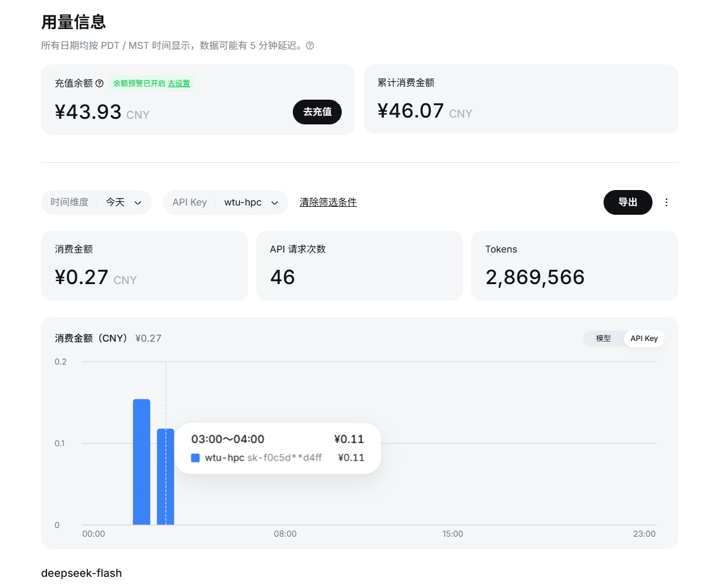Click the 03:00~04:00 tooltip time range
The width and height of the screenshot is (715, 588).
click(228, 439)
